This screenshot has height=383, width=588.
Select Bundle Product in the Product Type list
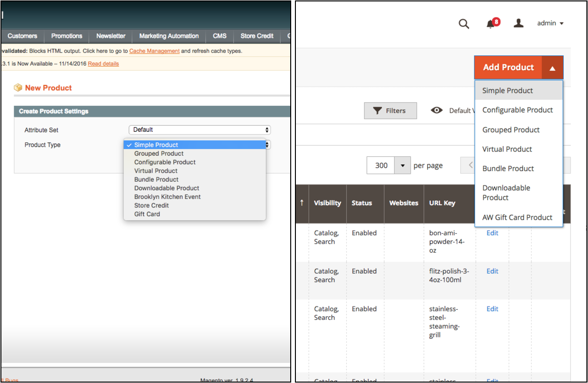tap(156, 179)
